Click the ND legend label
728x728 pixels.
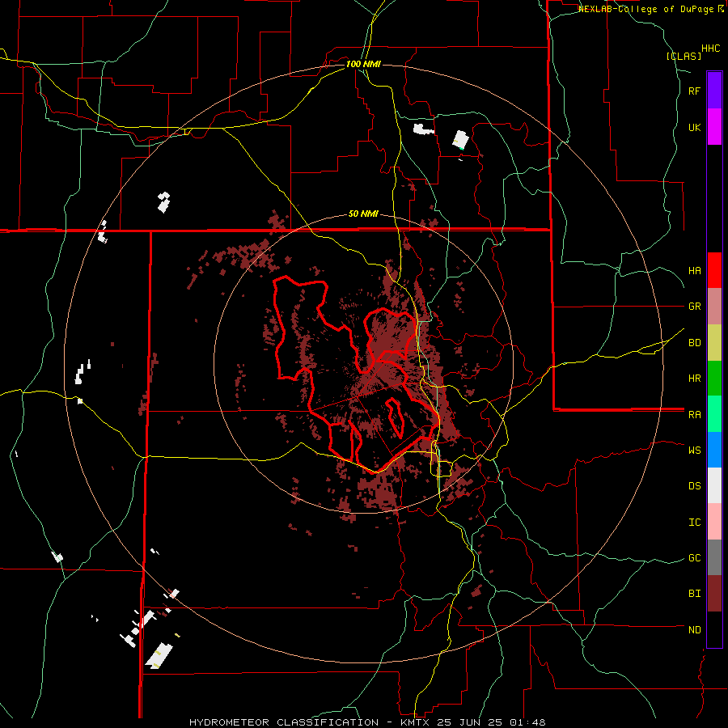[x=694, y=630]
